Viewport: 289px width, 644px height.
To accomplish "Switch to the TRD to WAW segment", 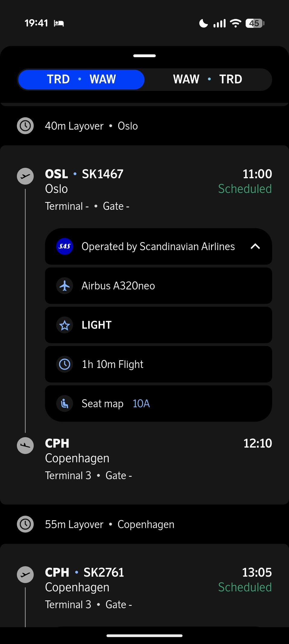I will click(81, 79).
